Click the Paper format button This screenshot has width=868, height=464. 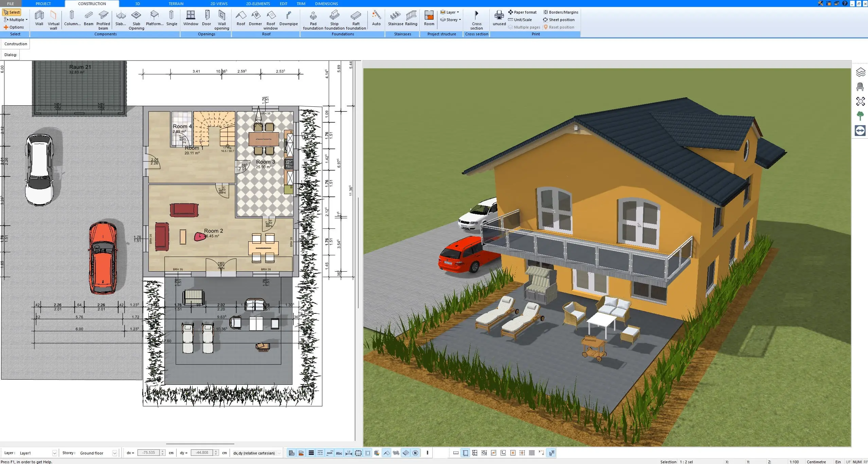522,12
